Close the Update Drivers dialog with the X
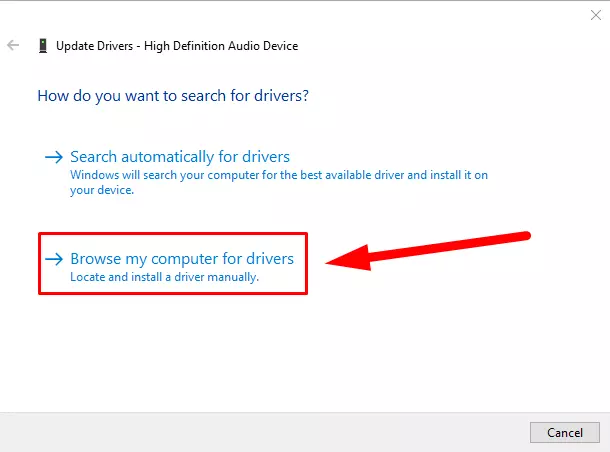This screenshot has height=452, width=610. (596, 15)
